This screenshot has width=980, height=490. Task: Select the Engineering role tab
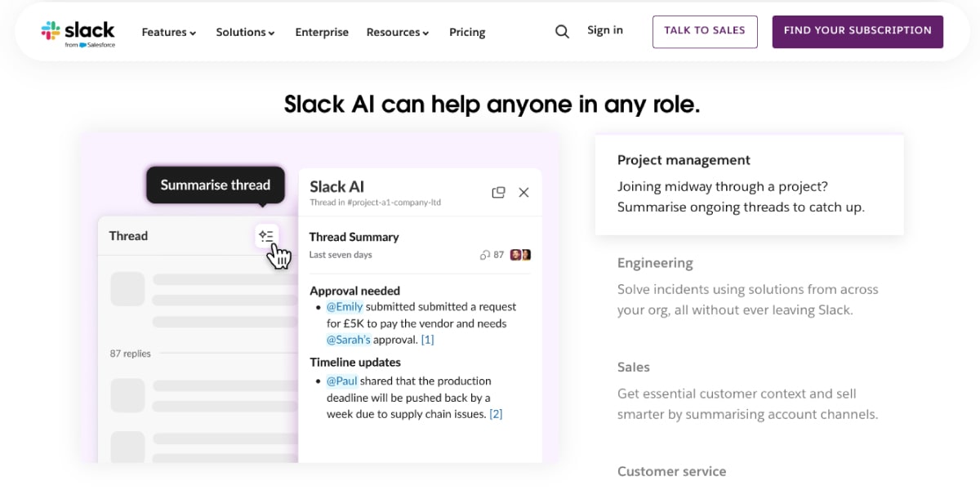(749, 287)
